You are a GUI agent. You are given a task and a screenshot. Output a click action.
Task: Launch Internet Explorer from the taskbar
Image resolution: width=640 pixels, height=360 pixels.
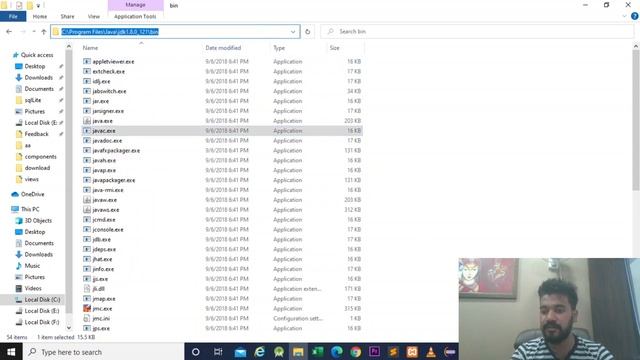pyautogui.click(x=260, y=352)
